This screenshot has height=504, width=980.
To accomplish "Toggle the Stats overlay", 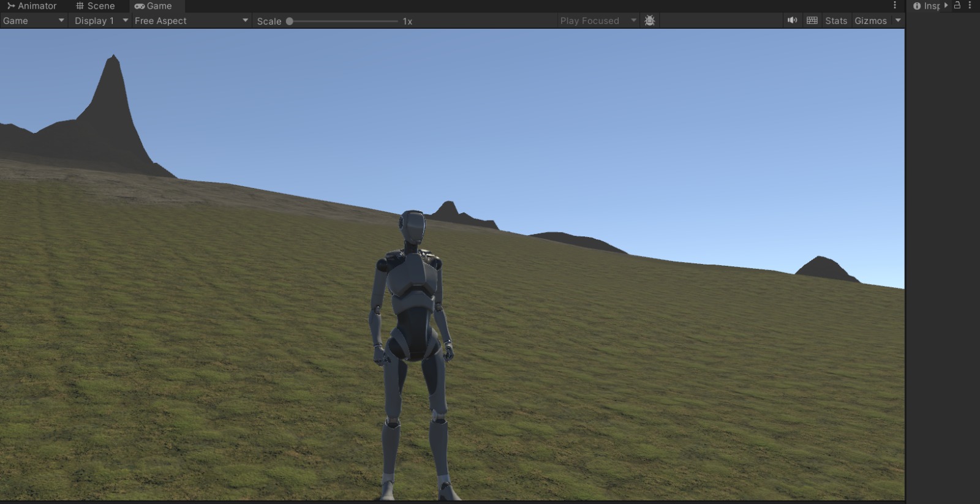I will coord(836,20).
